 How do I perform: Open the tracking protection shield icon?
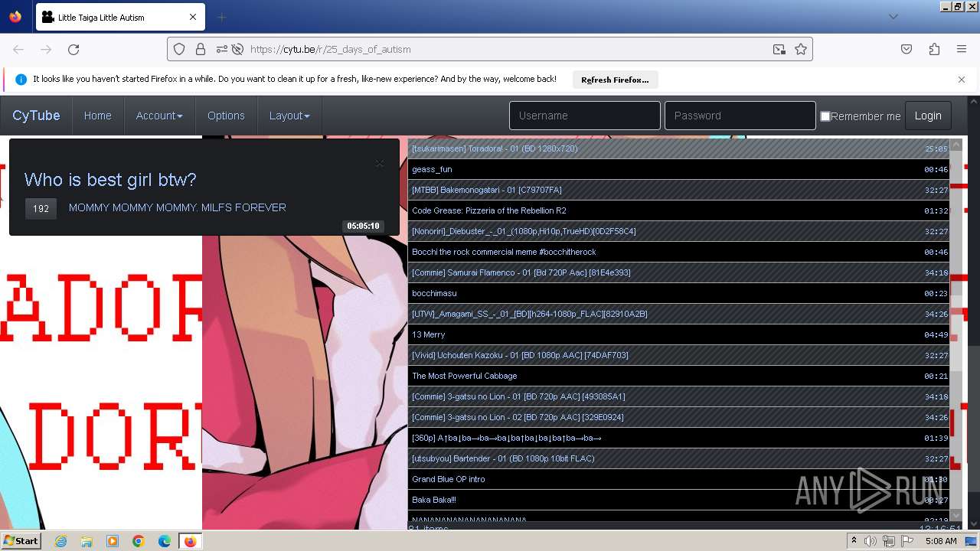(x=179, y=49)
